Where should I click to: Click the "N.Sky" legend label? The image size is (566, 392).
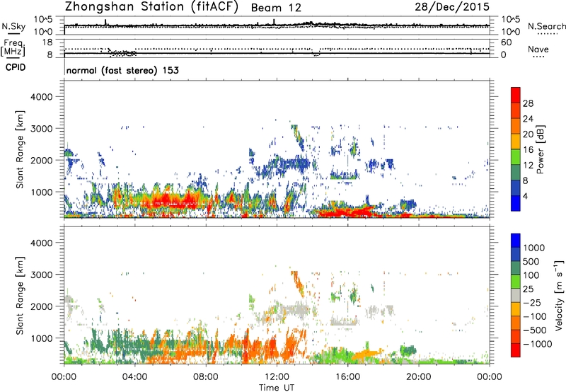[x=13, y=26]
